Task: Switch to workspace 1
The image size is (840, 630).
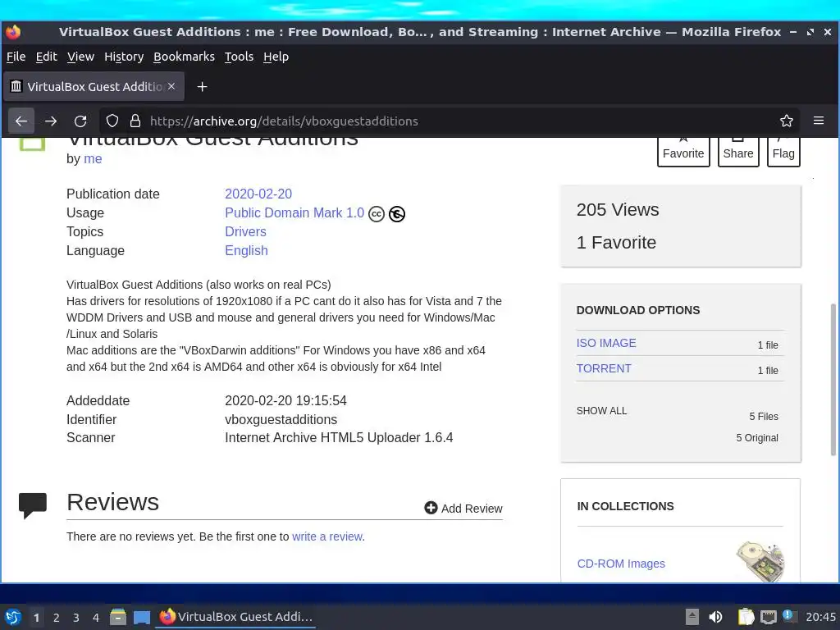Action: tap(36, 618)
